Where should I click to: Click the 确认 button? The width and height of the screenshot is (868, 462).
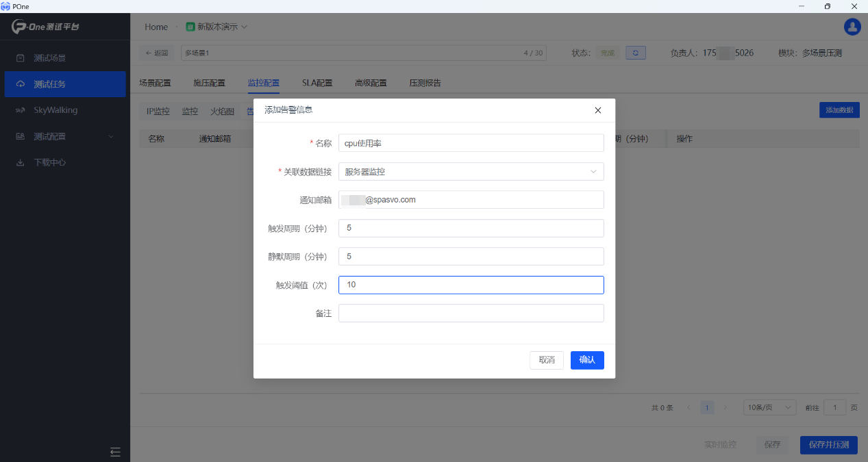[x=587, y=360]
